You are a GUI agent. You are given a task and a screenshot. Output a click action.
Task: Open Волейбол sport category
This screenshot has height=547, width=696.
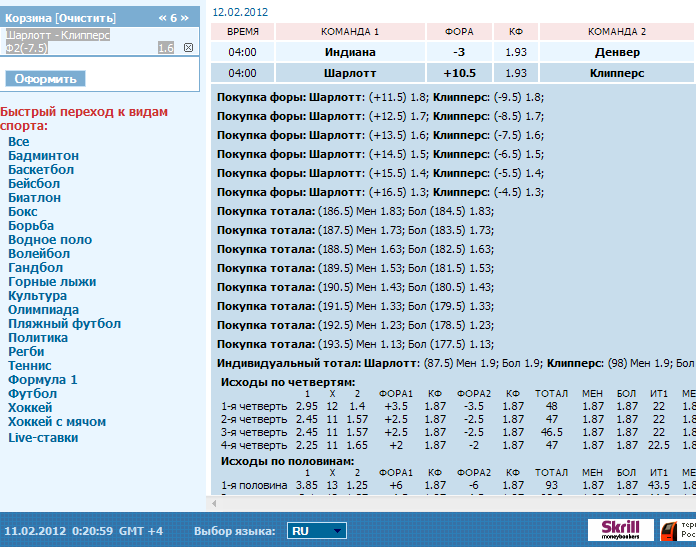coord(39,254)
